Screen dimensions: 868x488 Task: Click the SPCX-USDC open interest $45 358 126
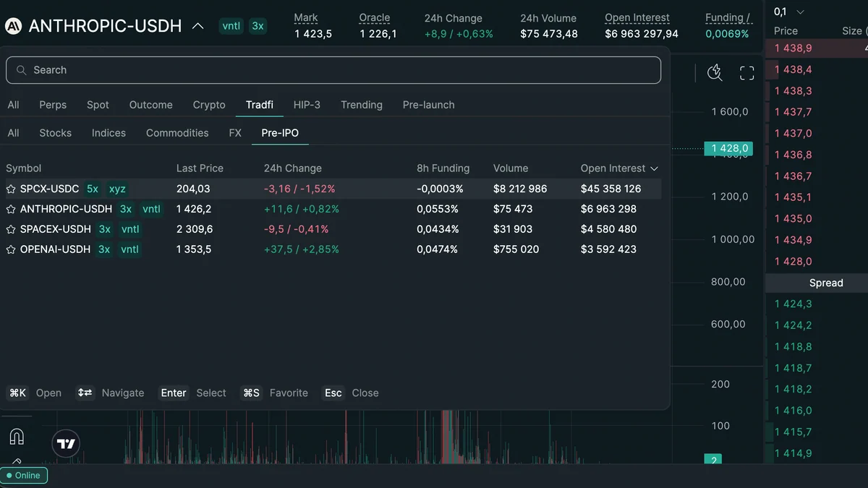coord(610,189)
